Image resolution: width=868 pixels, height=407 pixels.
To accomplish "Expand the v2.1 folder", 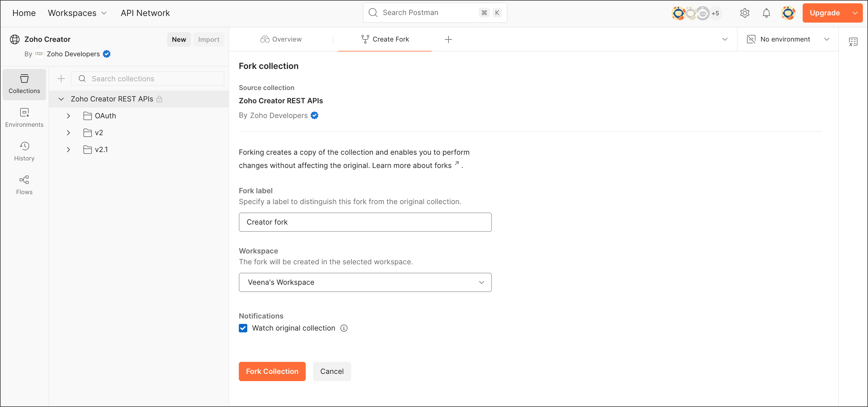I will tap(68, 150).
